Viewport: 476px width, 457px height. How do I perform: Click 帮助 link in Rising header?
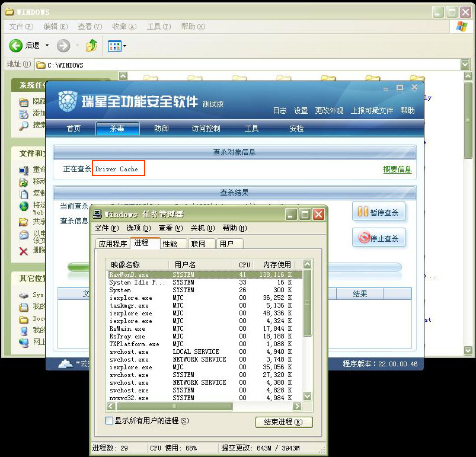click(x=407, y=110)
